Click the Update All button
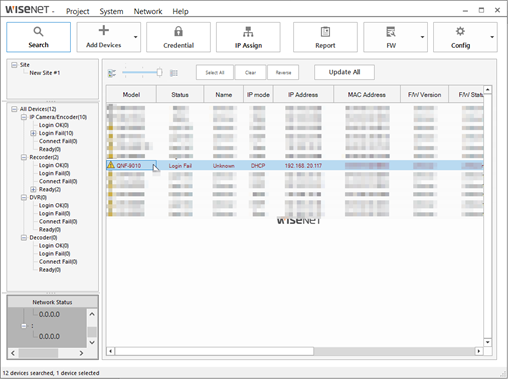508x379 pixels. (x=344, y=72)
